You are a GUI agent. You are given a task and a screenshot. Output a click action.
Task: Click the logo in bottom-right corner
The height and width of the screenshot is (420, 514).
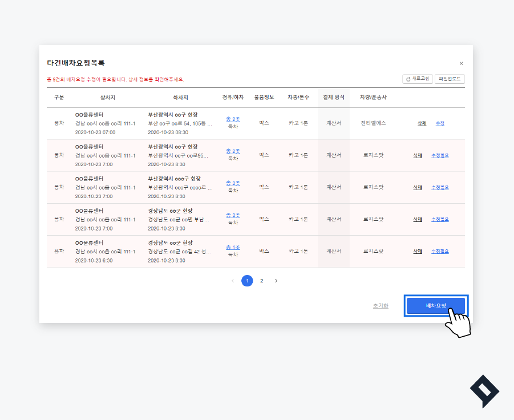click(484, 391)
